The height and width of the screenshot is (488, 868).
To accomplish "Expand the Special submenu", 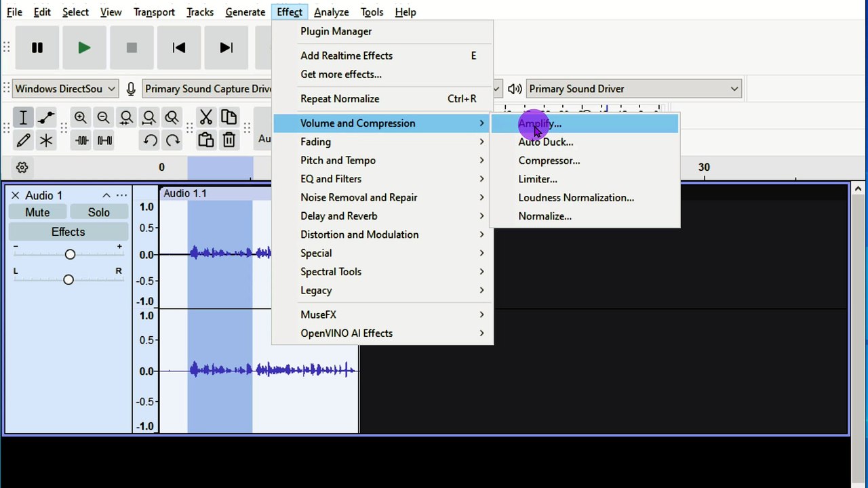I will click(382, 253).
